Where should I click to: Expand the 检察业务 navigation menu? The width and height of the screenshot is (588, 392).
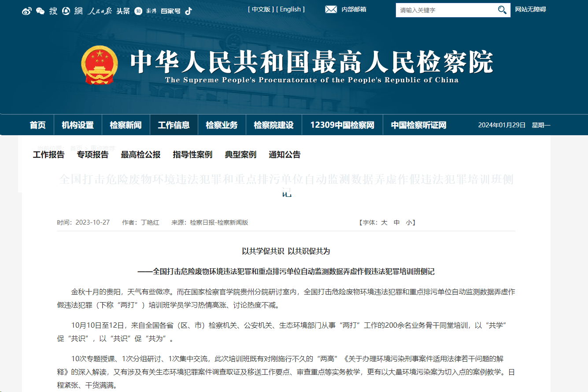click(222, 125)
